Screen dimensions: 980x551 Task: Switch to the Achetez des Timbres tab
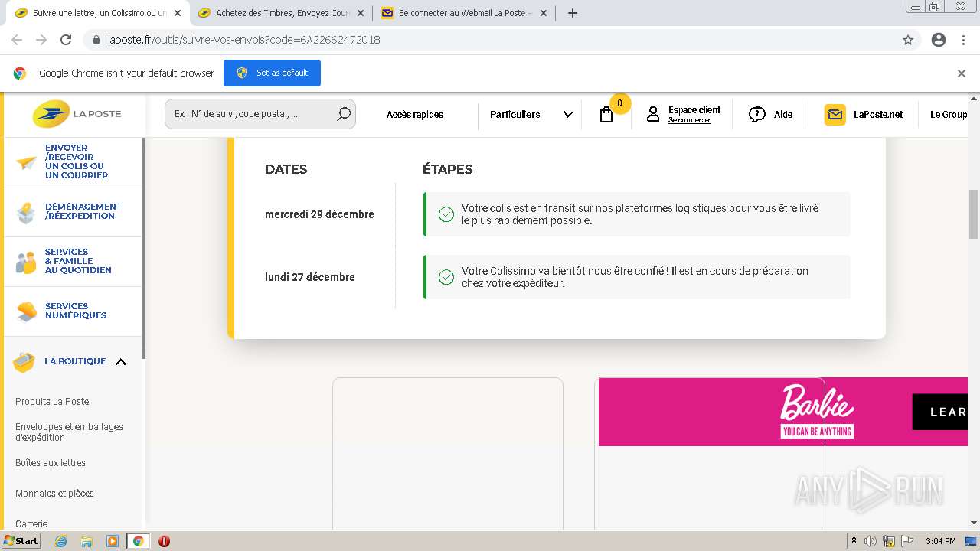[x=282, y=13]
